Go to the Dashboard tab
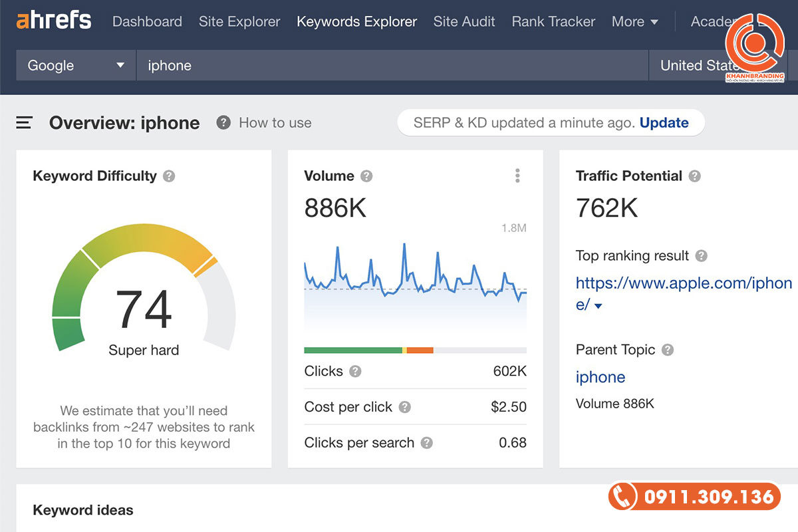The image size is (798, 532). click(x=147, y=21)
